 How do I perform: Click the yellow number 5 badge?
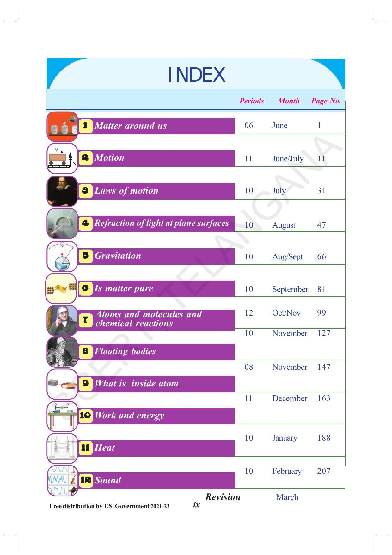coord(85,256)
